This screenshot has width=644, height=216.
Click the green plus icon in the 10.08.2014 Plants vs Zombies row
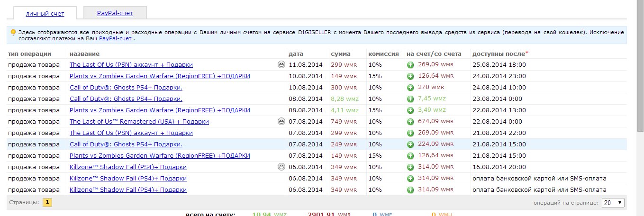coord(410,76)
